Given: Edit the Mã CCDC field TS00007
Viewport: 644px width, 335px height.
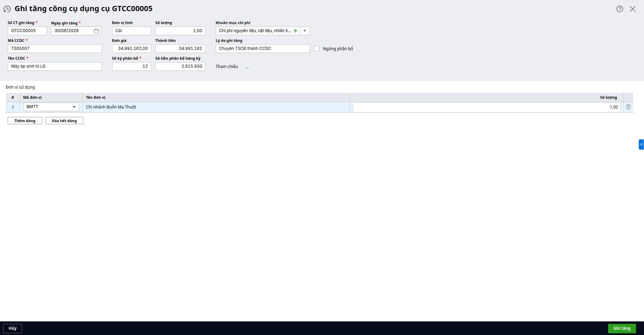Looking at the screenshot, I should [x=55, y=49].
